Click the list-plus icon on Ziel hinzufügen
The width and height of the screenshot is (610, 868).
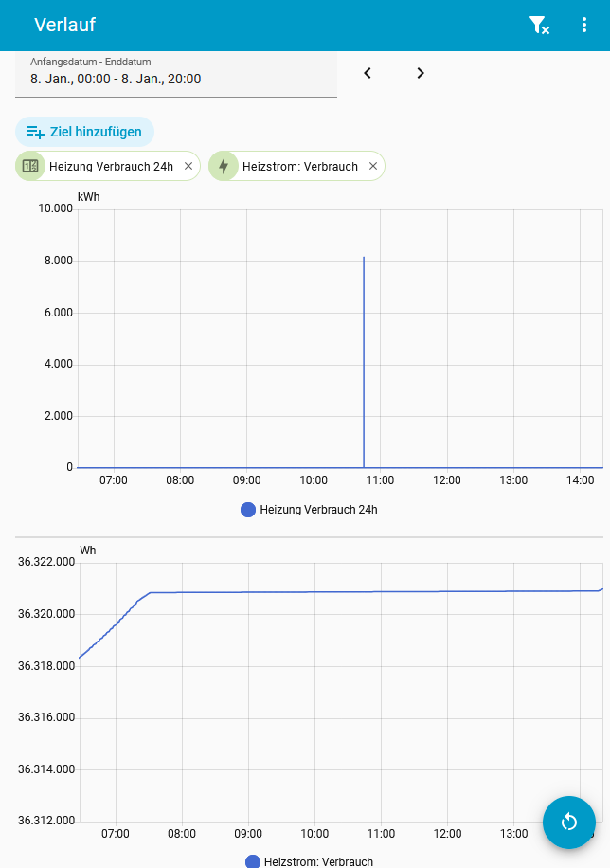(x=35, y=132)
